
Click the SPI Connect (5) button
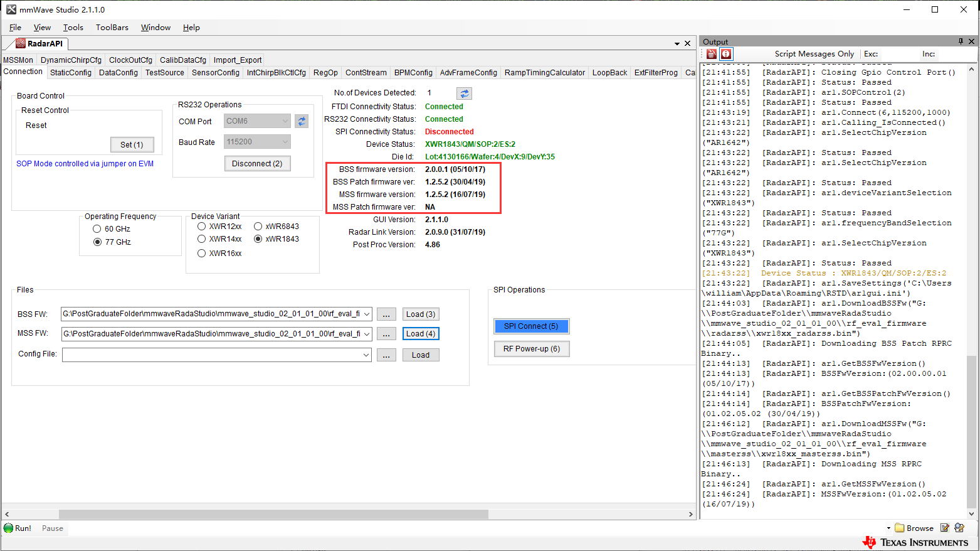pyautogui.click(x=531, y=326)
